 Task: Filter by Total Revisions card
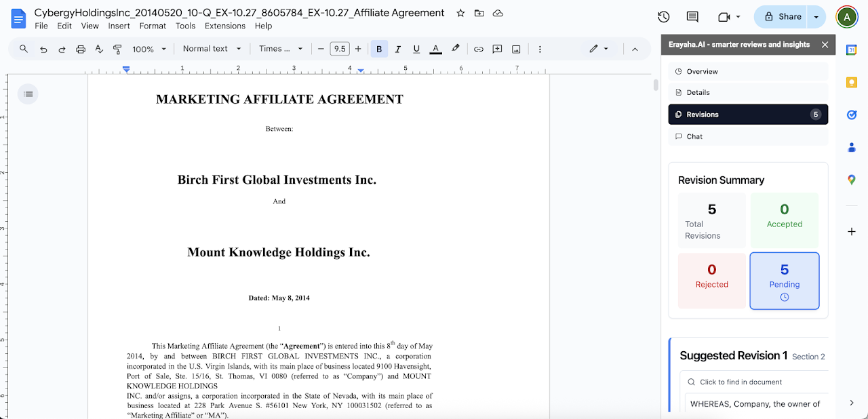[712, 220]
